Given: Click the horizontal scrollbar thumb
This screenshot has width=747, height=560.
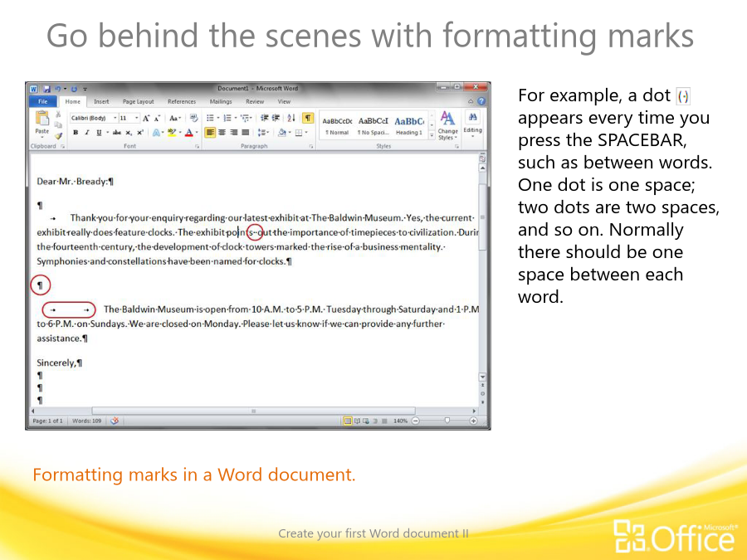Looking at the screenshot, I should pos(253,411).
